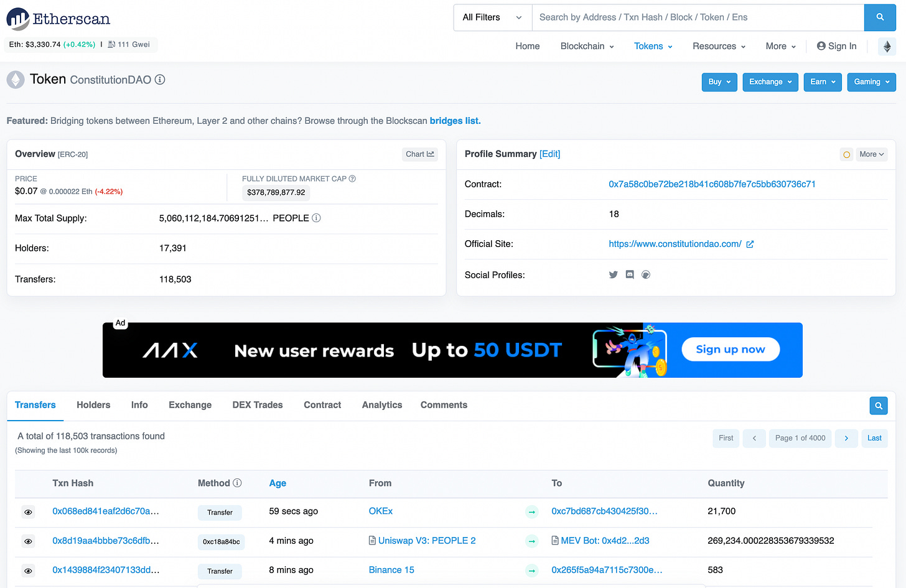Go to the previous page arrow
This screenshot has width=906, height=588.
pyautogui.click(x=754, y=438)
